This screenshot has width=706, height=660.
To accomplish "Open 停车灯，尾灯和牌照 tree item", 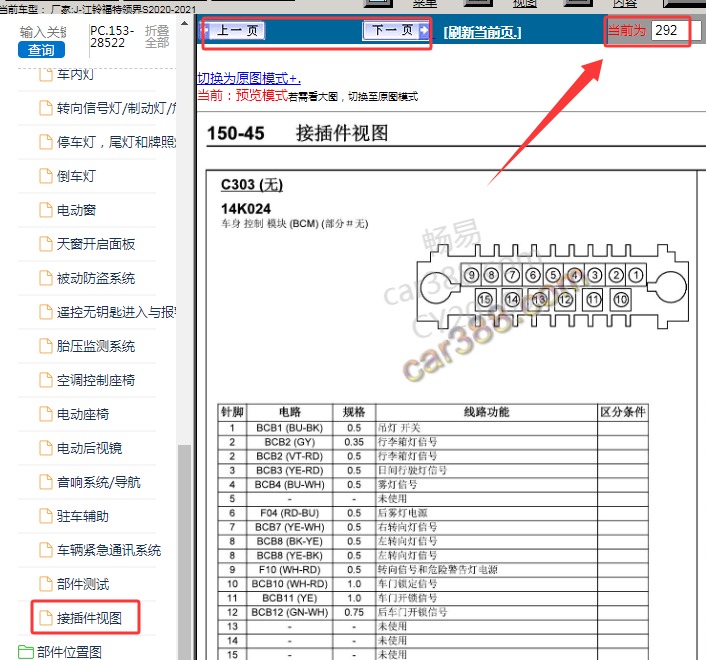I will coord(116,142).
